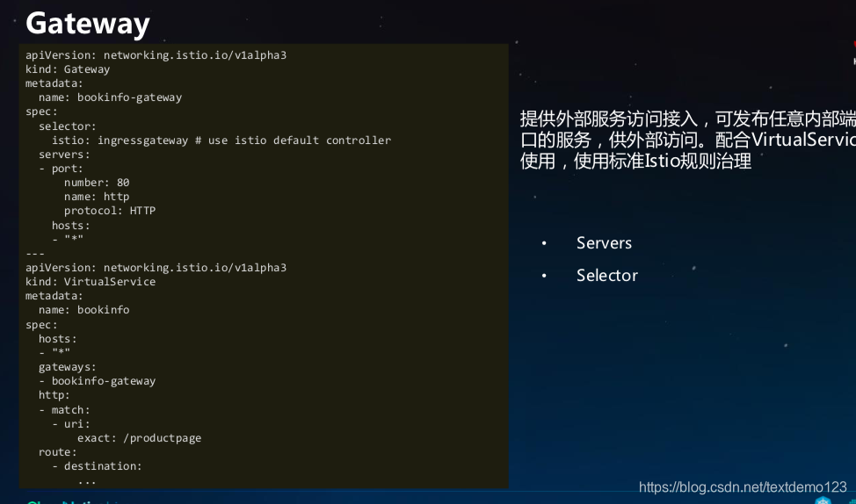The image size is (856, 504).
Task: Click the "..." ellipsis at the end of the code
Action: pos(87,481)
